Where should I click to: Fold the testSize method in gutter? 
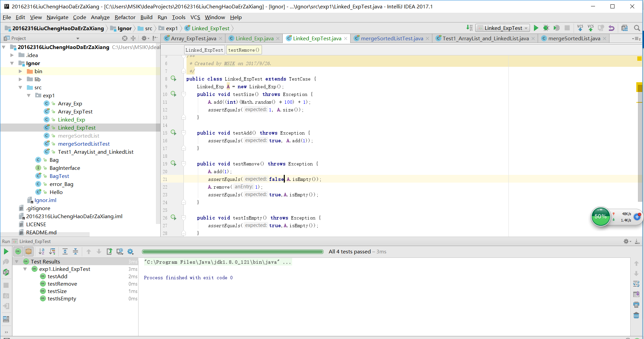[x=184, y=94]
